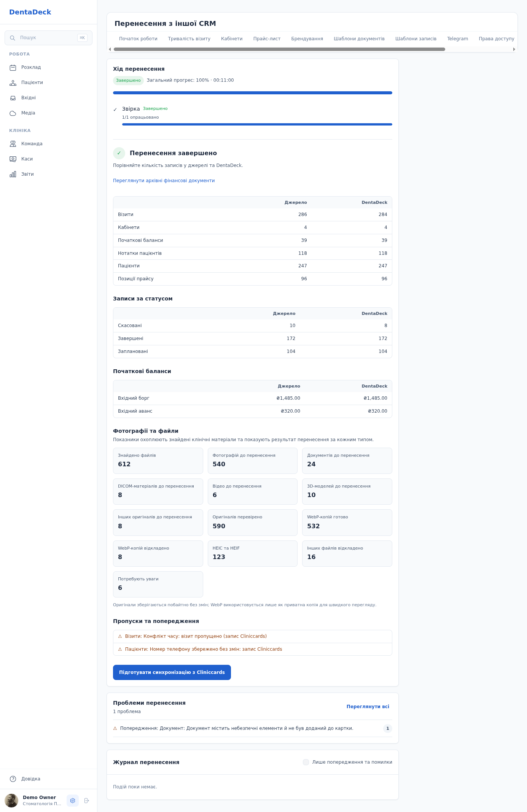
Task: Click the Завершено status badge
Action: 128,81
